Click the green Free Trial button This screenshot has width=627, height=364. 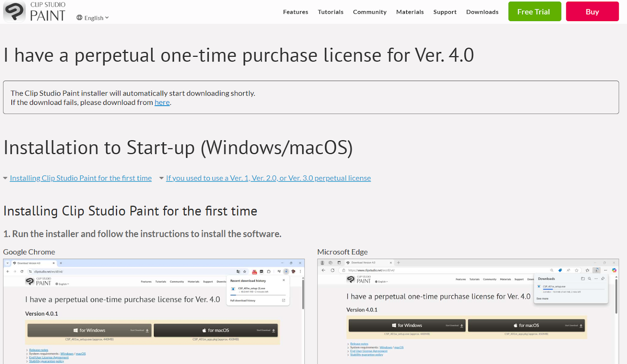(535, 11)
